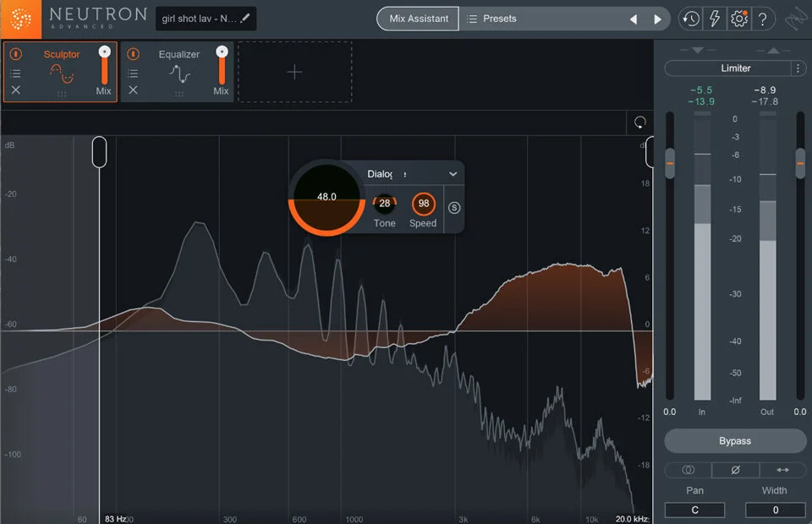Viewport: 812px width, 524px height.
Task: Click the Speed knob
Action: click(423, 204)
